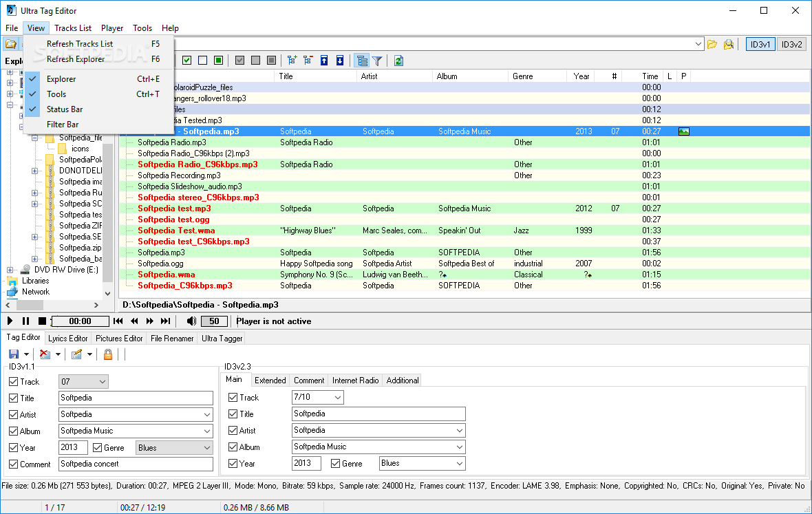Click the rewind button in player
Viewport: 812px width, 514px height.
(x=134, y=321)
